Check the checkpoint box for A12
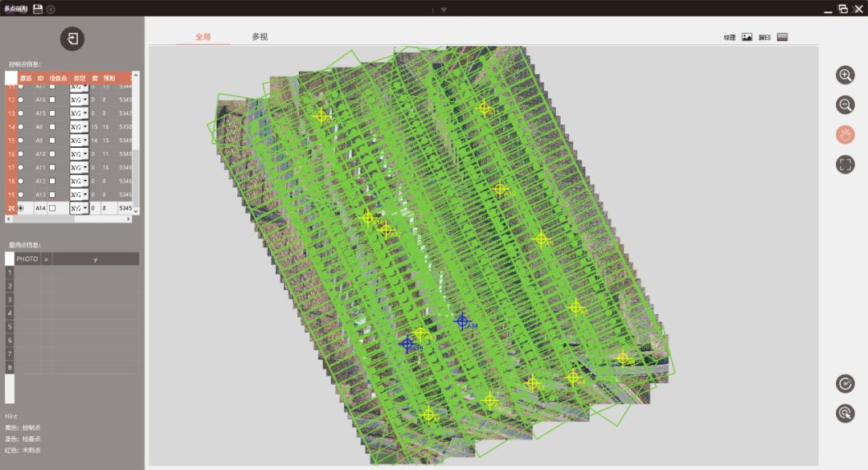This screenshot has width=868, height=470. pyautogui.click(x=53, y=181)
